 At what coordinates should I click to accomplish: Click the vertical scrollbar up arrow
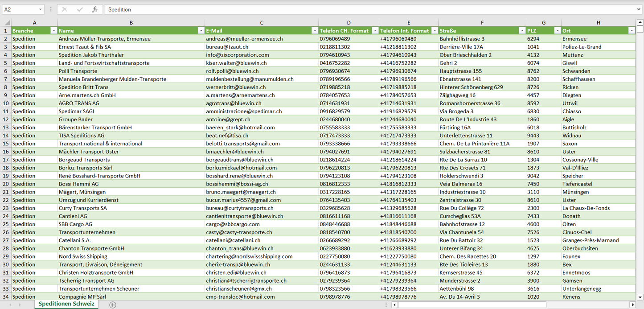click(640, 22)
